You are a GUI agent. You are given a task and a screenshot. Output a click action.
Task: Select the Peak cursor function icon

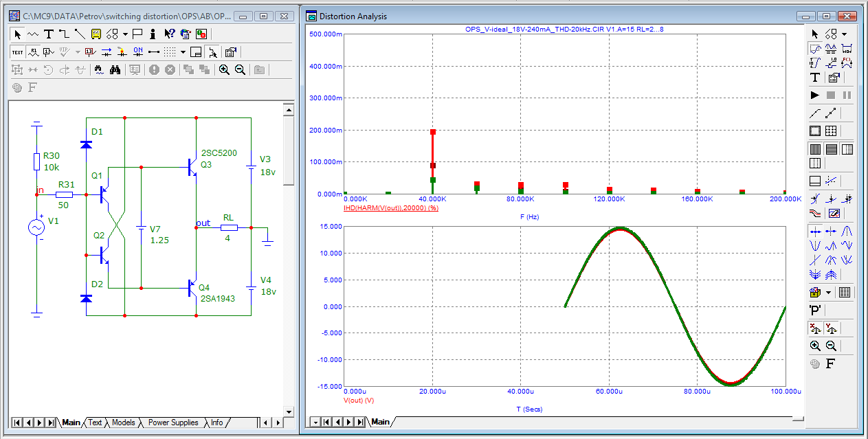(x=847, y=232)
